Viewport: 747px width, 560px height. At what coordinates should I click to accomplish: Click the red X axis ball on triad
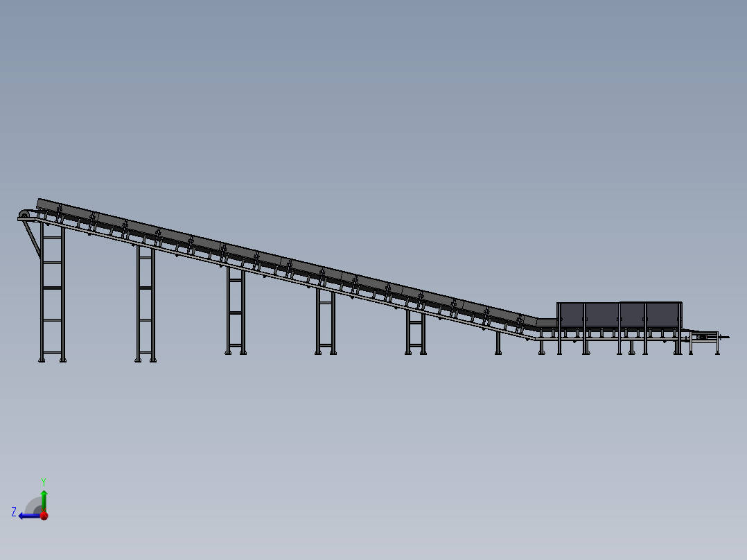tap(44, 516)
